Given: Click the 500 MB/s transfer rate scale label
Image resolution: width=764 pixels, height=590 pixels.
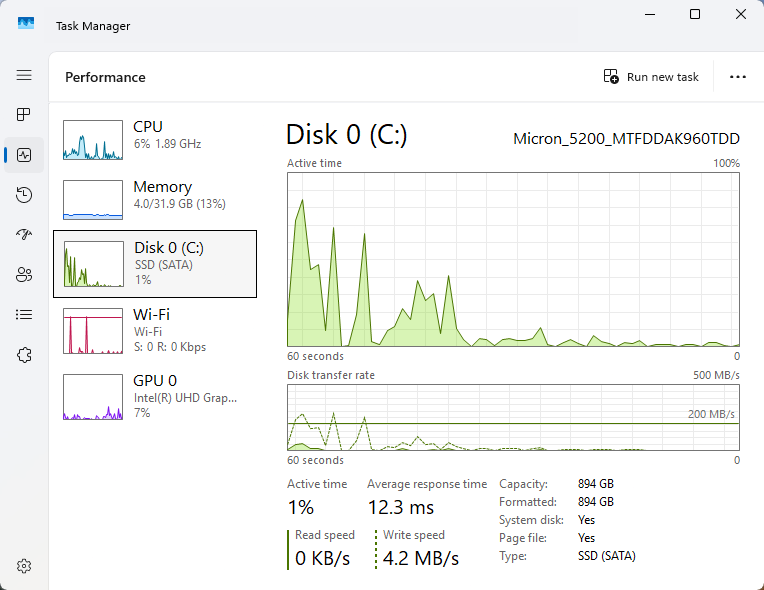Looking at the screenshot, I should pyautogui.click(x=716, y=375).
